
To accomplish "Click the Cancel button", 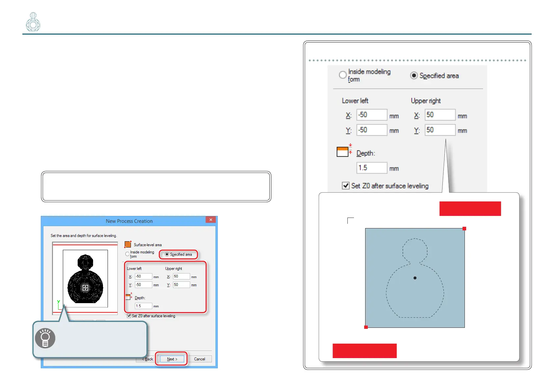I will point(200,359).
